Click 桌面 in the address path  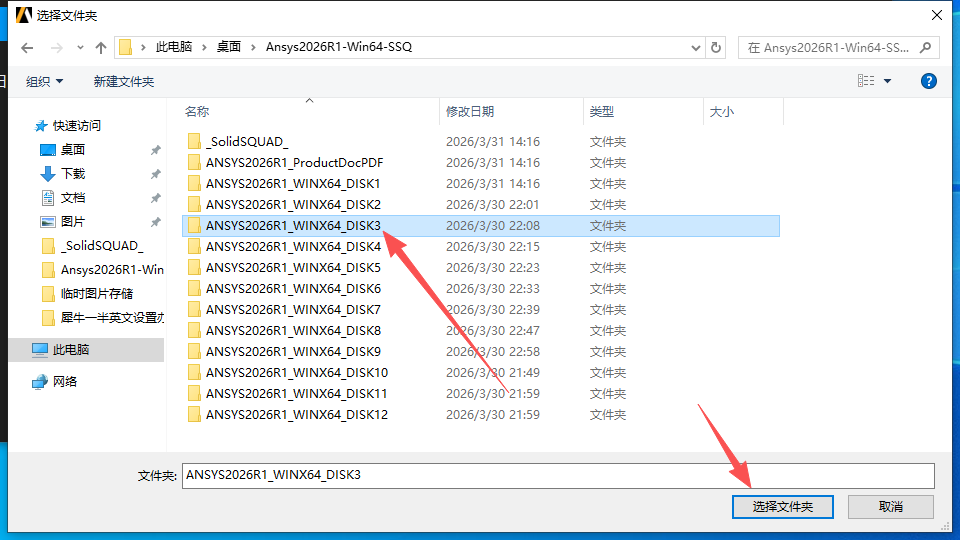(x=228, y=47)
